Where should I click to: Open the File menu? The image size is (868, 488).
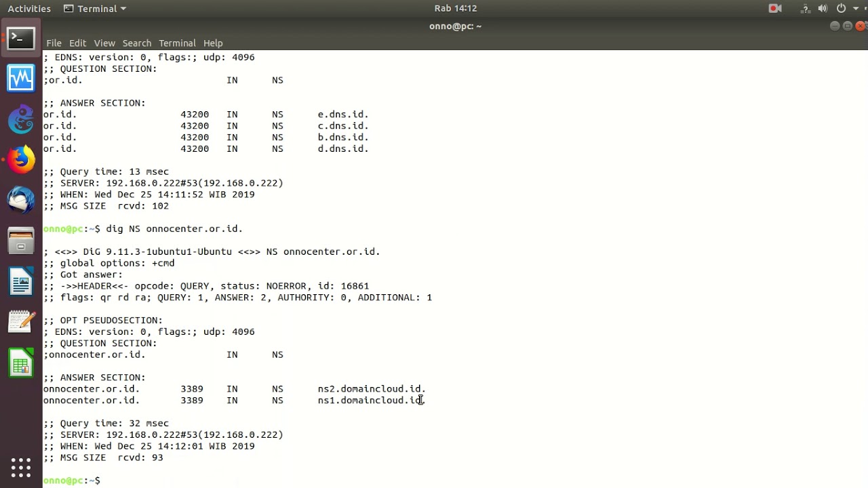[x=54, y=43]
